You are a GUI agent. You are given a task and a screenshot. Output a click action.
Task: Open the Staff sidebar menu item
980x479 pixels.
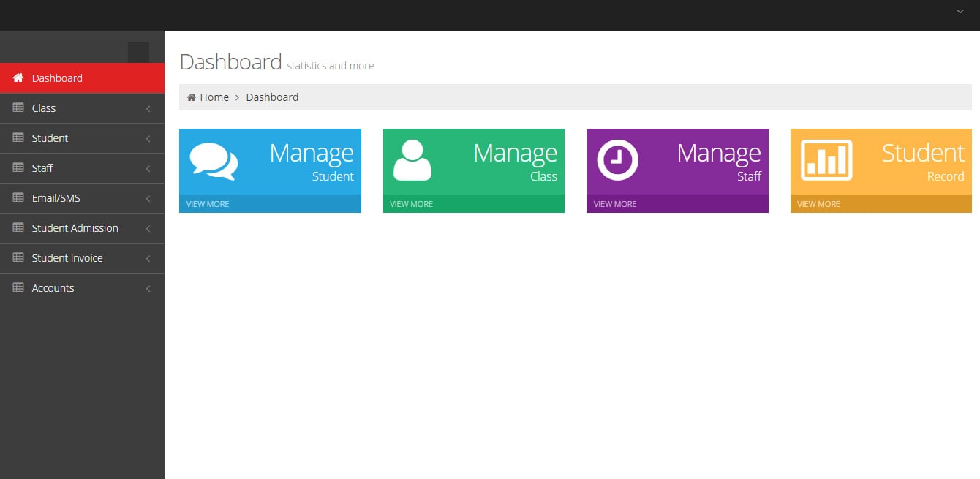click(x=42, y=168)
